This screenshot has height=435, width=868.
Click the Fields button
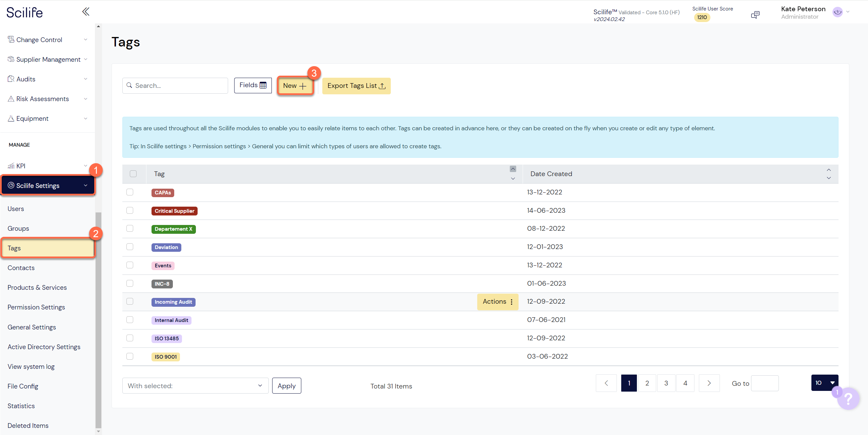point(253,85)
